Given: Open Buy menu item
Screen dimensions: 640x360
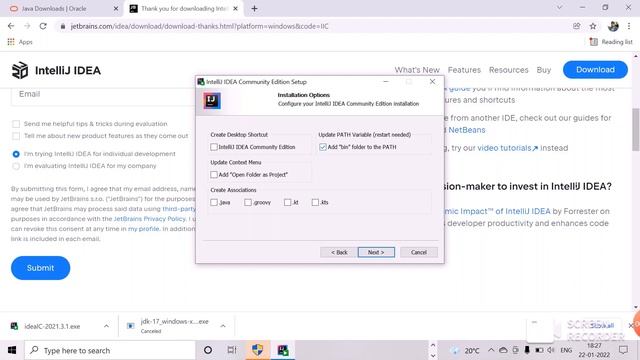Looking at the screenshot, I should click(x=544, y=70).
